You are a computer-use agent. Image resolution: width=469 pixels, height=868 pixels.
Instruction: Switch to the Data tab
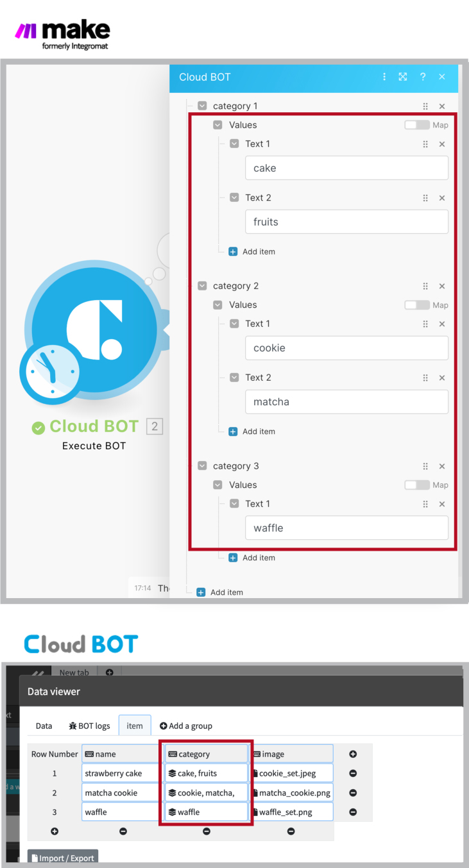tap(44, 726)
